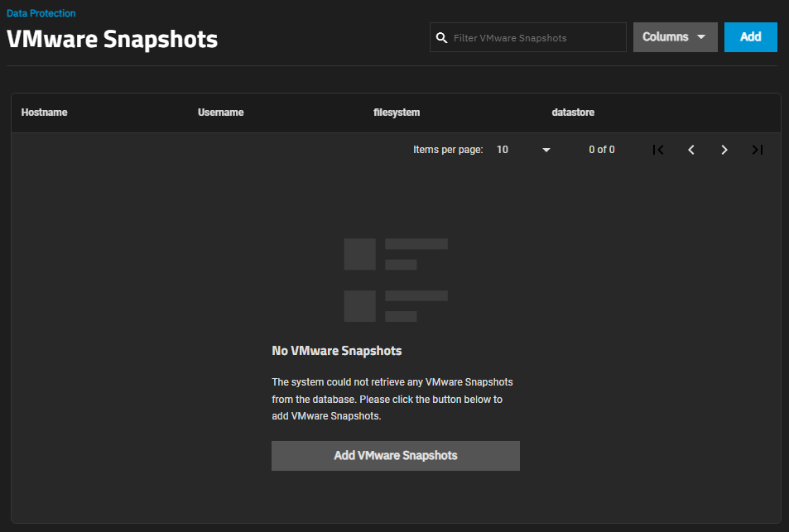This screenshot has height=532, width=789.
Task: Click the 'Items per page:' label
Action: click(448, 150)
